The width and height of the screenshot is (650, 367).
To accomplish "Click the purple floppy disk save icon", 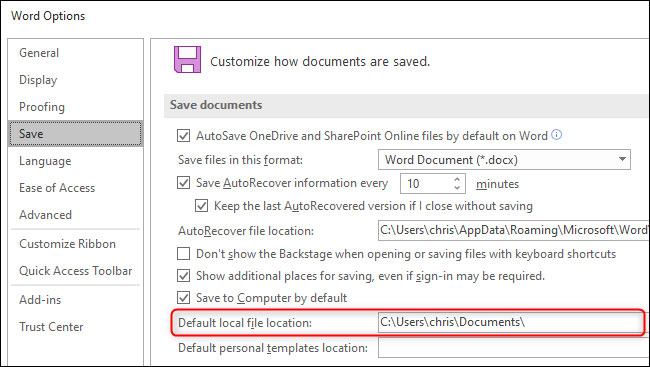I will point(187,60).
